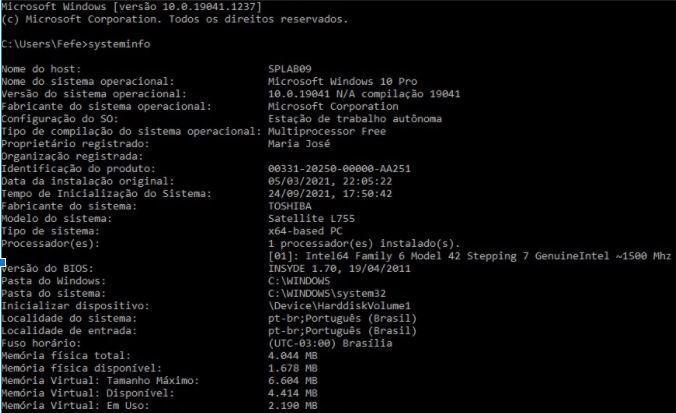This screenshot has width=676, height=413.
Task: Click the small blue marker at left edge
Action: (2, 262)
